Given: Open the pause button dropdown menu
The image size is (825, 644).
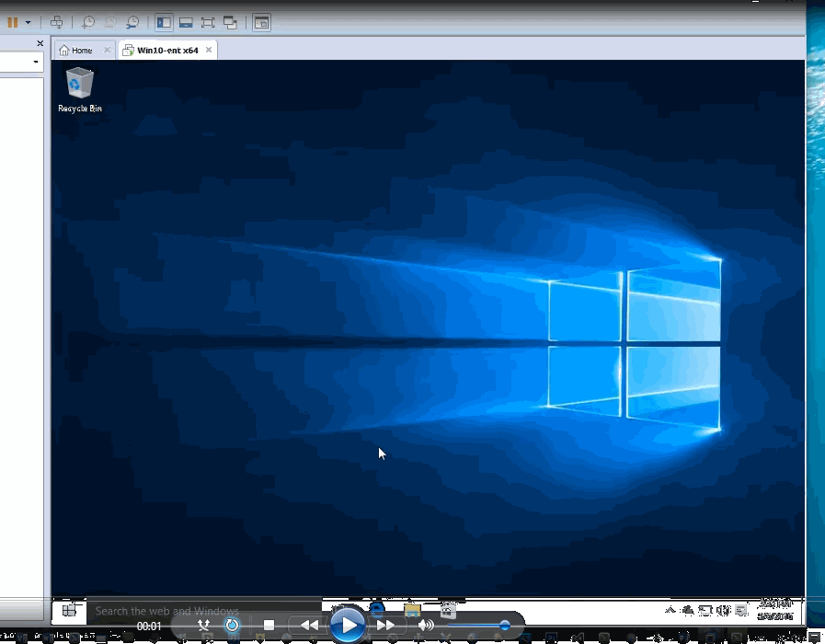Looking at the screenshot, I should 27,22.
